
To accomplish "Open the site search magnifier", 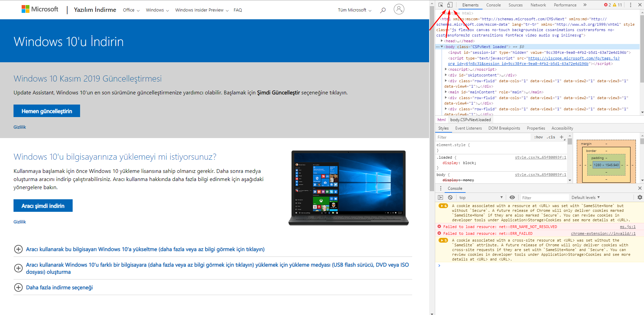I will coord(383,10).
